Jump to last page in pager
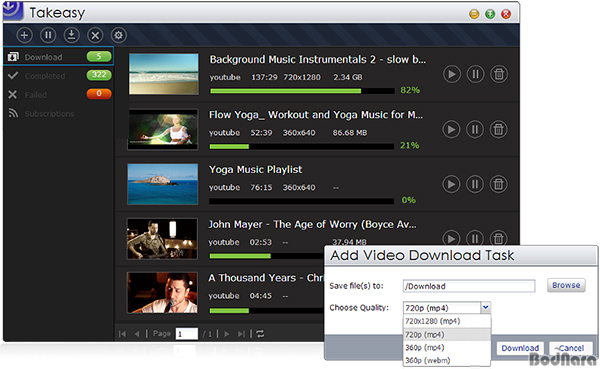Image resolution: width=600 pixels, height=369 pixels. pyautogui.click(x=241, y=334)
